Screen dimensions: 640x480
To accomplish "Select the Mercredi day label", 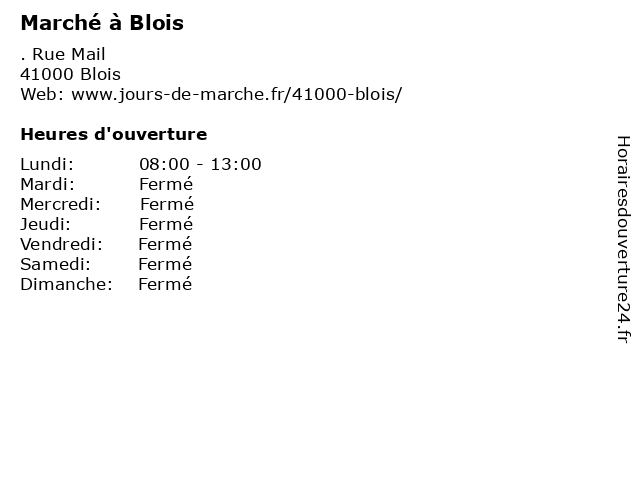I will click(60, 204).
